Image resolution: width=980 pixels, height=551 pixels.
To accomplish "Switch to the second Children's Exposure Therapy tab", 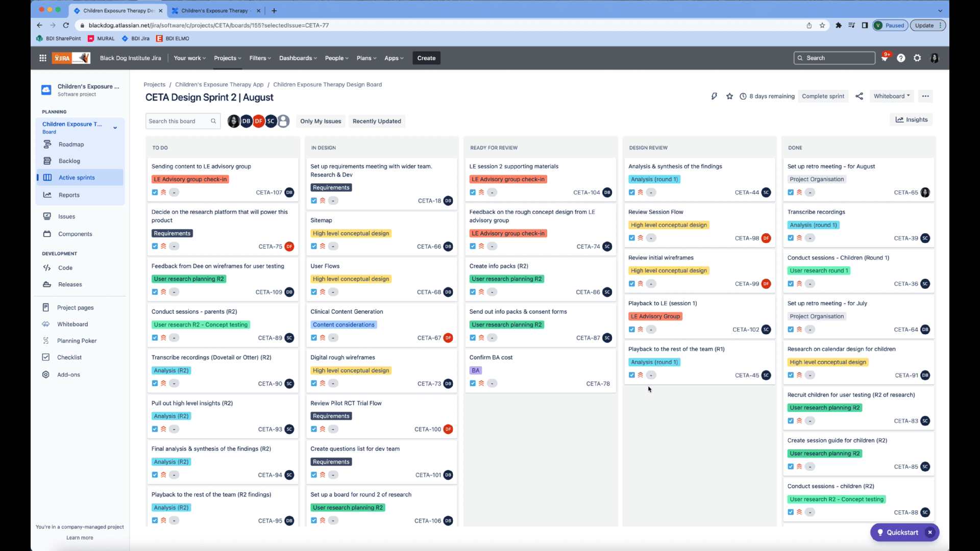I will pyautogui.click(x=214, y=11).
